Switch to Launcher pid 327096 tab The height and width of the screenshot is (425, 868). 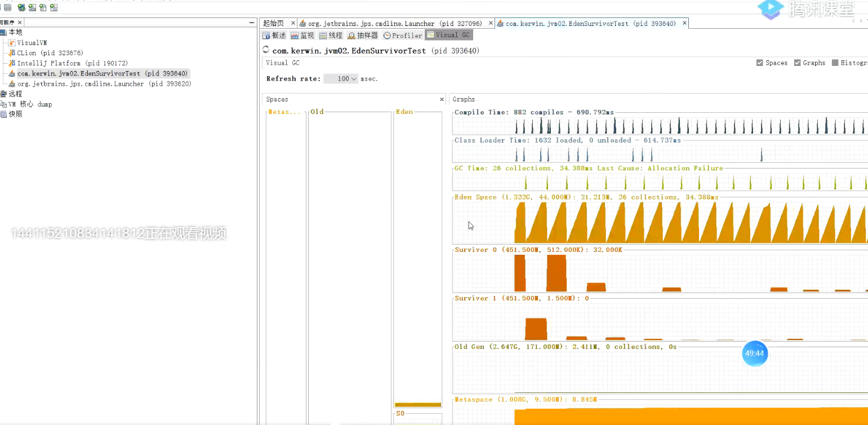[395, 24]
